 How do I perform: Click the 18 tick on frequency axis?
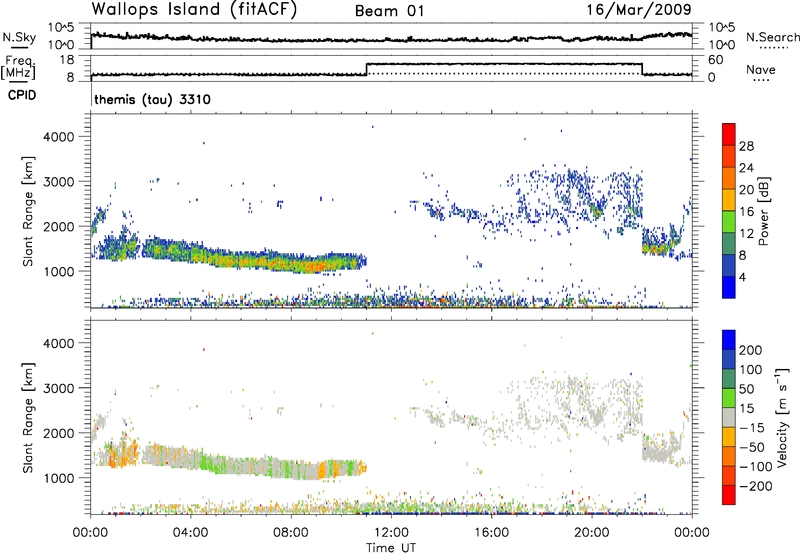[x=68, y=60]
